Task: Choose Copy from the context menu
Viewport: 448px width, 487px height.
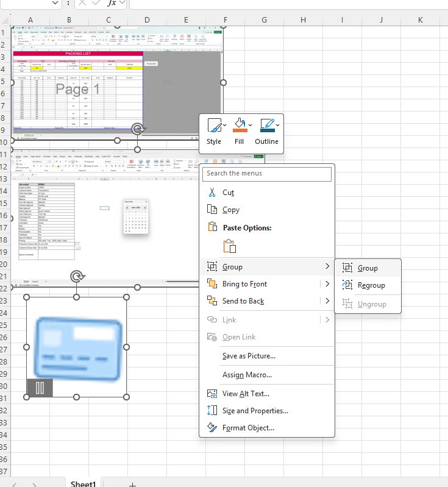Action: 267,210
